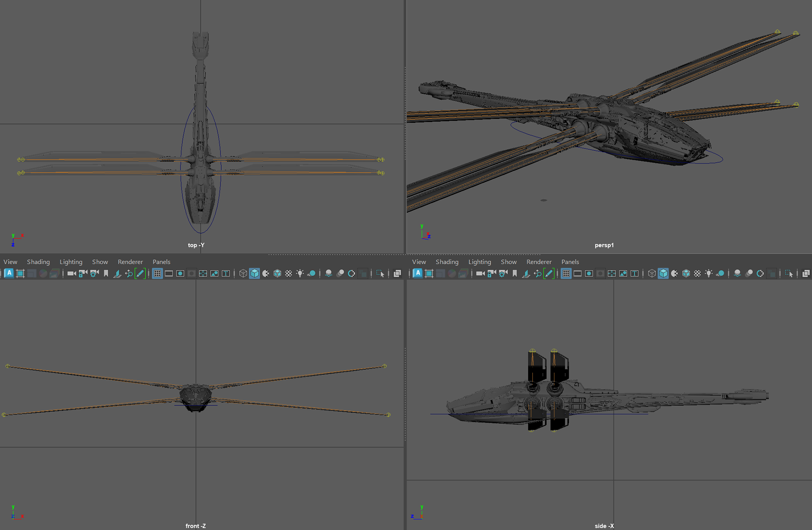Toggle screen space ambient occlusion in side -X panel
Viewport: 812px width, 530px height.
click(x=738, y=273)
